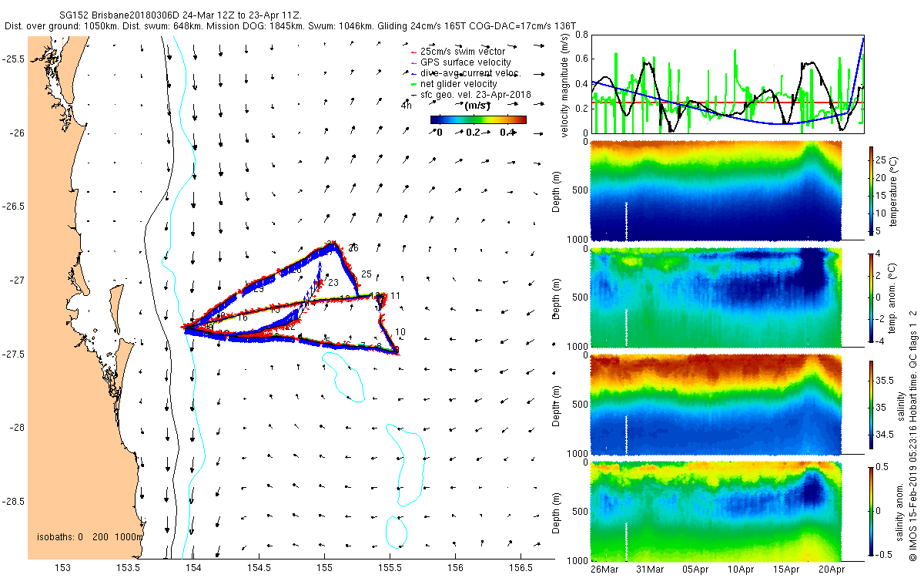Click waypoint label '25' on glider track

point(367,274)
